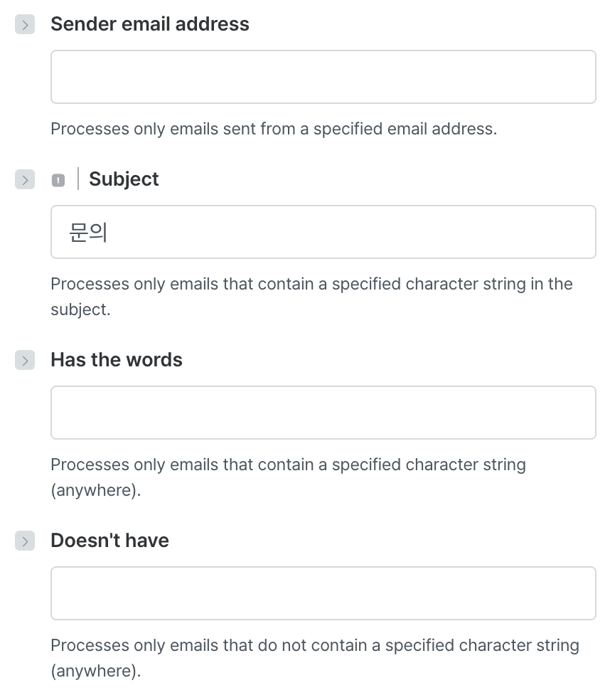Click the Subject field containing 문의
This screenshot has height=700, width=610.
(x=323, y=232)
